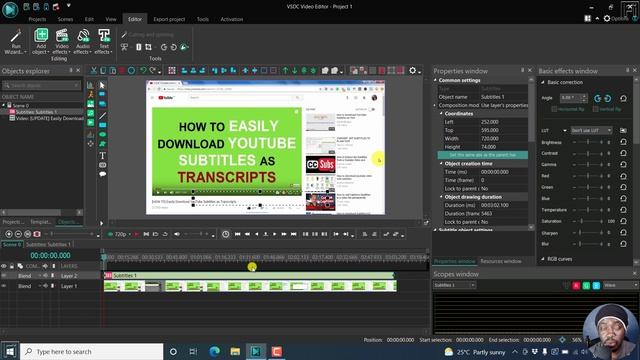Screen dimensions: 640x360
Task: Switch to the Subtitles: Subtitles 1 timeline tab
Action: click(48, 244)
